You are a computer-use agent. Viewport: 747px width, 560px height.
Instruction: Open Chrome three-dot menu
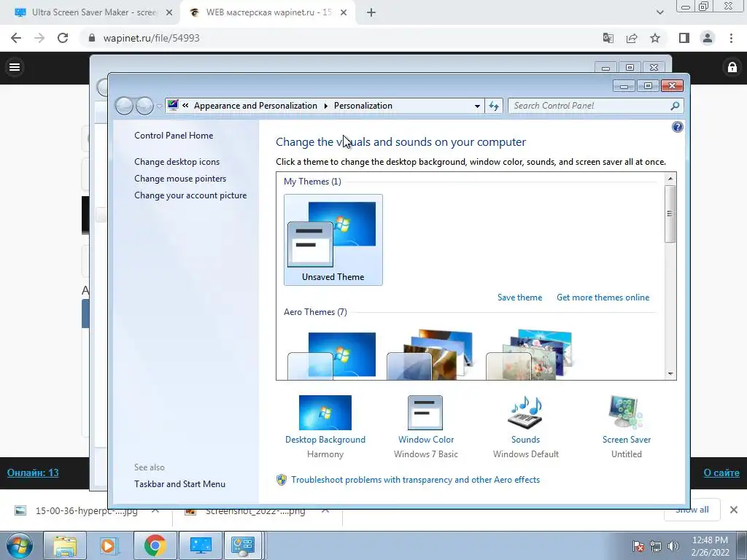coord(731,38)
